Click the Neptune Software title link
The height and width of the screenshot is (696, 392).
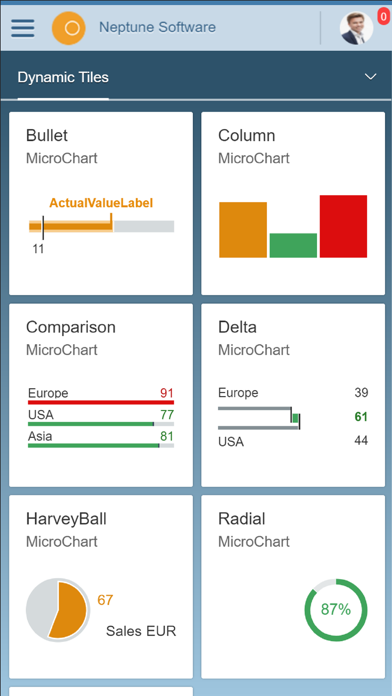point(157,28)
